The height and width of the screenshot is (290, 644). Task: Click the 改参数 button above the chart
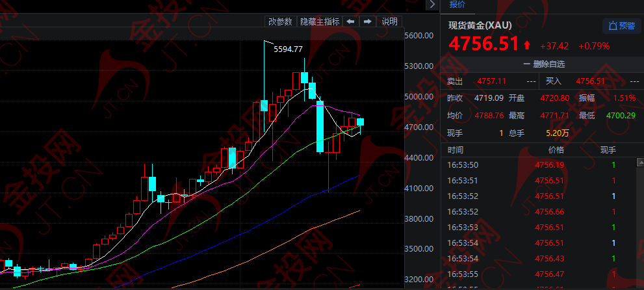click(280, 21)
